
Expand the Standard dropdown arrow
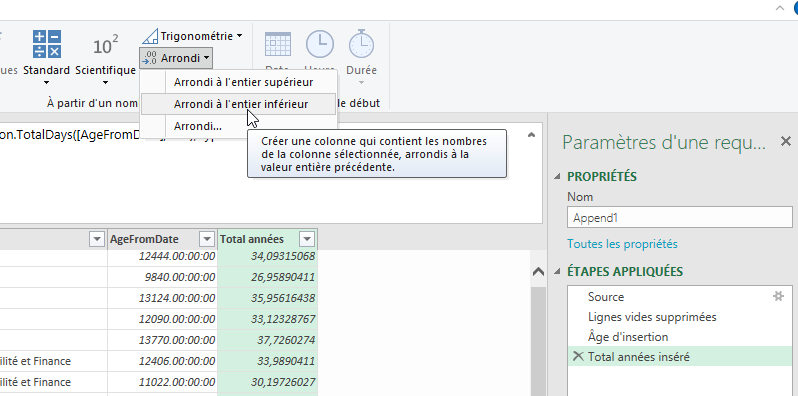pyautogui.click(x=46, y=82)
